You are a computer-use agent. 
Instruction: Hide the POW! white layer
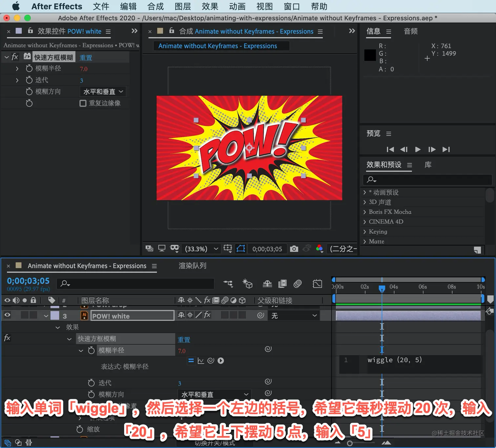tap(7, 315)
